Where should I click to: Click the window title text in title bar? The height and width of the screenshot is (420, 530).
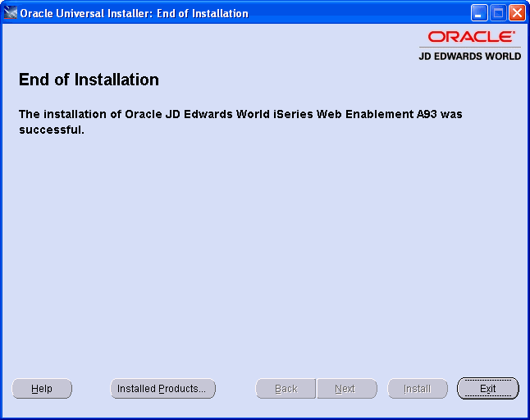click(135, 13)
